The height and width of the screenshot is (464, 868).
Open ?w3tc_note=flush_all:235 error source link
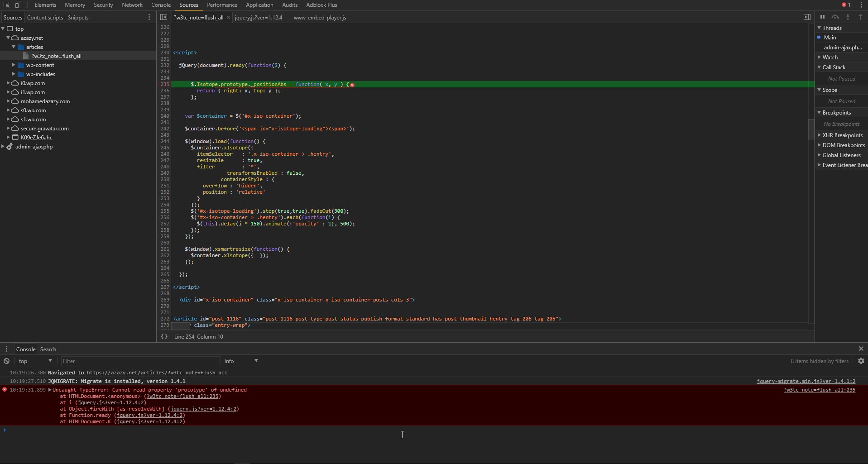[x=820, y=390]
